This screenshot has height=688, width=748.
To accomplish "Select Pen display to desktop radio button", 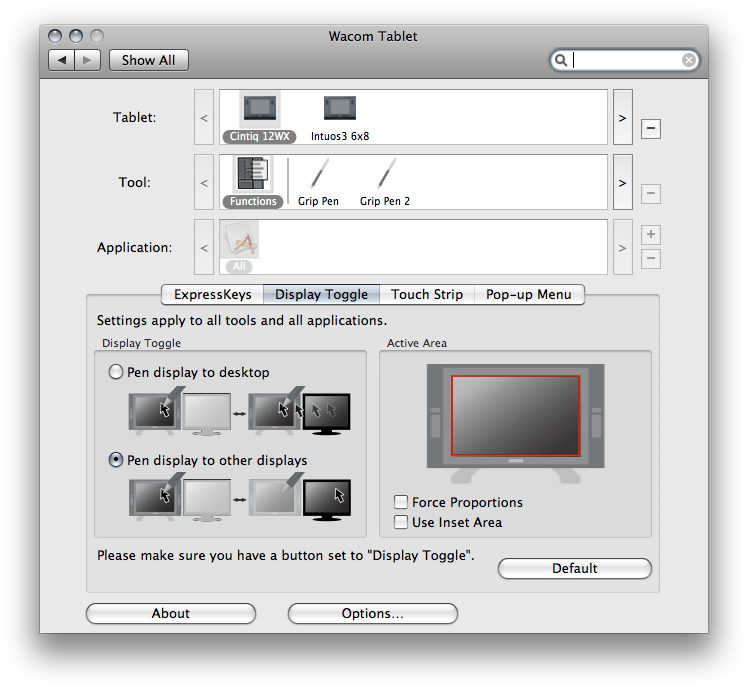I will [x=116, y=372].
